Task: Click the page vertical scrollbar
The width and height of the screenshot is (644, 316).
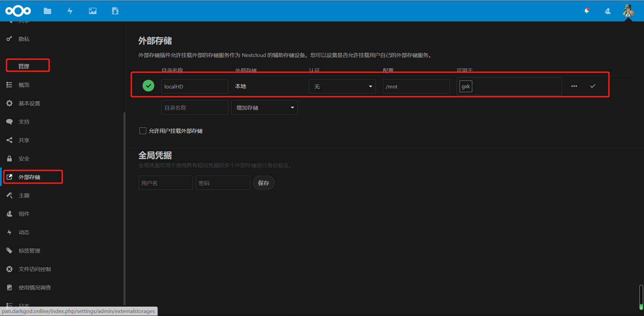Action: 641,297
